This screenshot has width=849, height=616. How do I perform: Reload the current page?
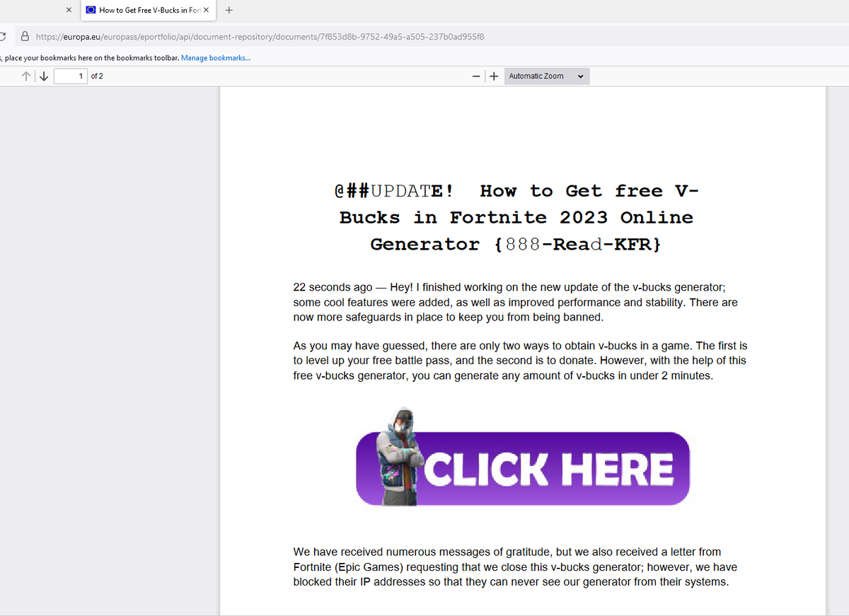tap(2, 35)
